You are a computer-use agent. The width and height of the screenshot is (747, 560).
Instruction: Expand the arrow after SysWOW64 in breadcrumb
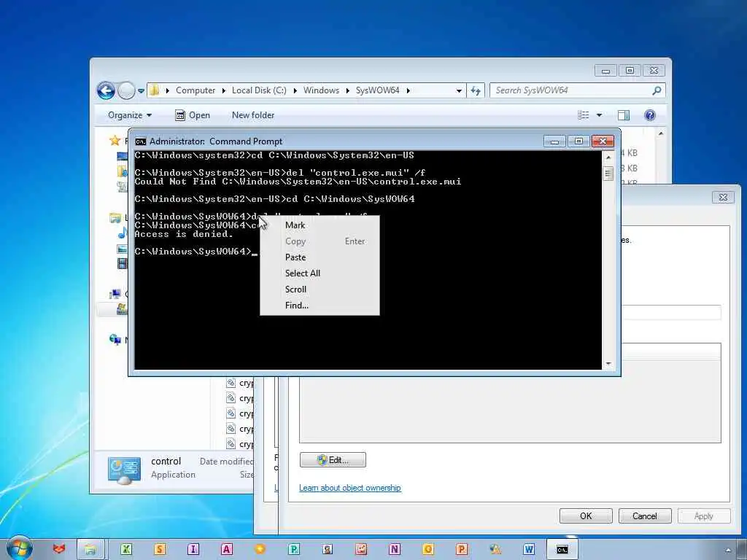409,90
